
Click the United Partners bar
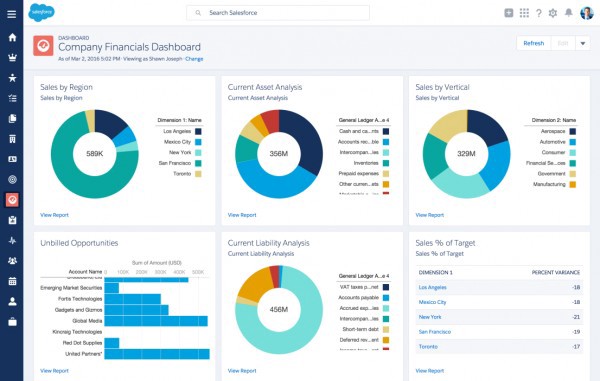[x=157, y=354]
